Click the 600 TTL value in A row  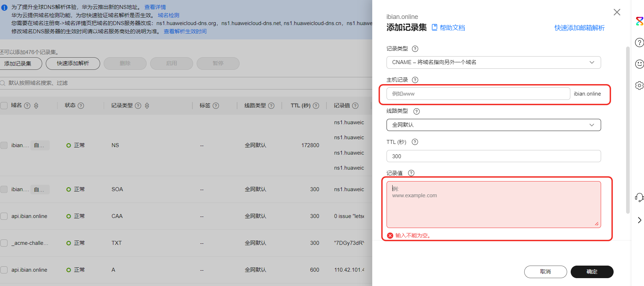[315, 270]
